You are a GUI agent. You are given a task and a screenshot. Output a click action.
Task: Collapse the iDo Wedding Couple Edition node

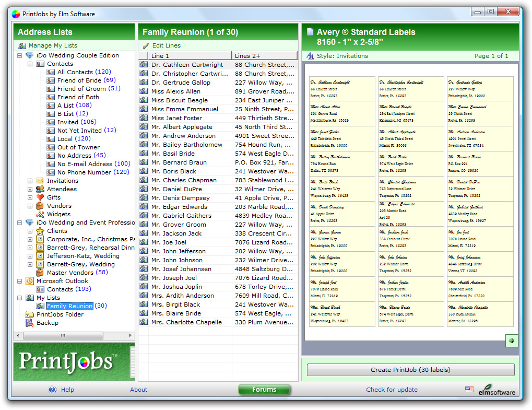pyautogui.click(x=20, y=55)
